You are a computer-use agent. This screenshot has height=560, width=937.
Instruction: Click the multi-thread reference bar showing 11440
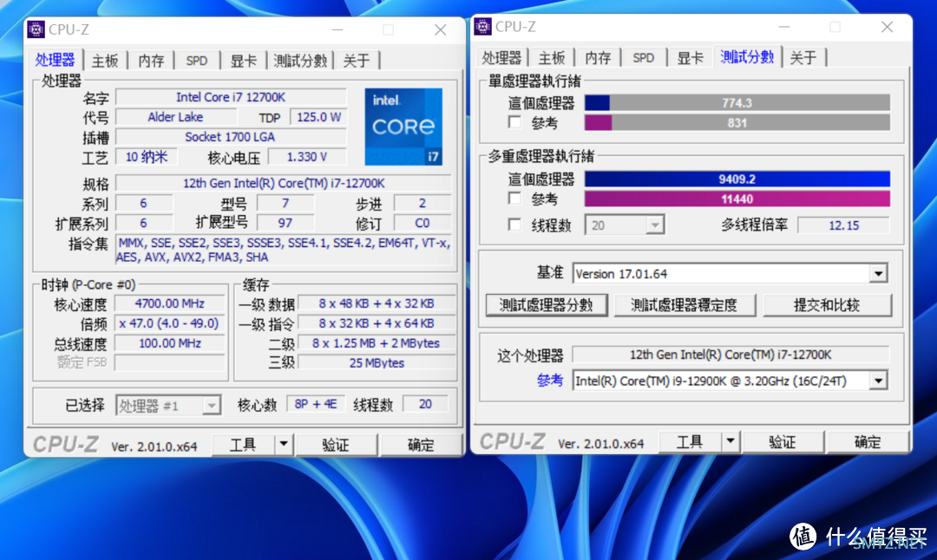[x=737, y=199]
